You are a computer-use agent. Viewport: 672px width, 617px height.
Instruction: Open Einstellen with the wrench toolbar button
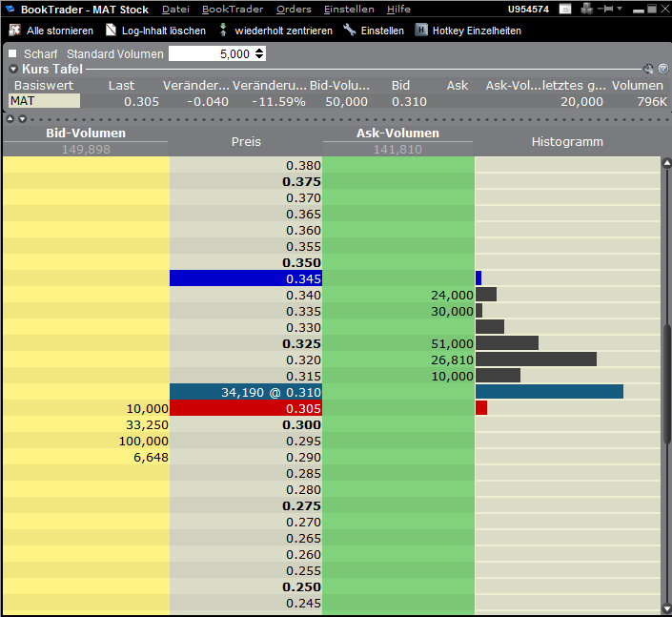374,31
